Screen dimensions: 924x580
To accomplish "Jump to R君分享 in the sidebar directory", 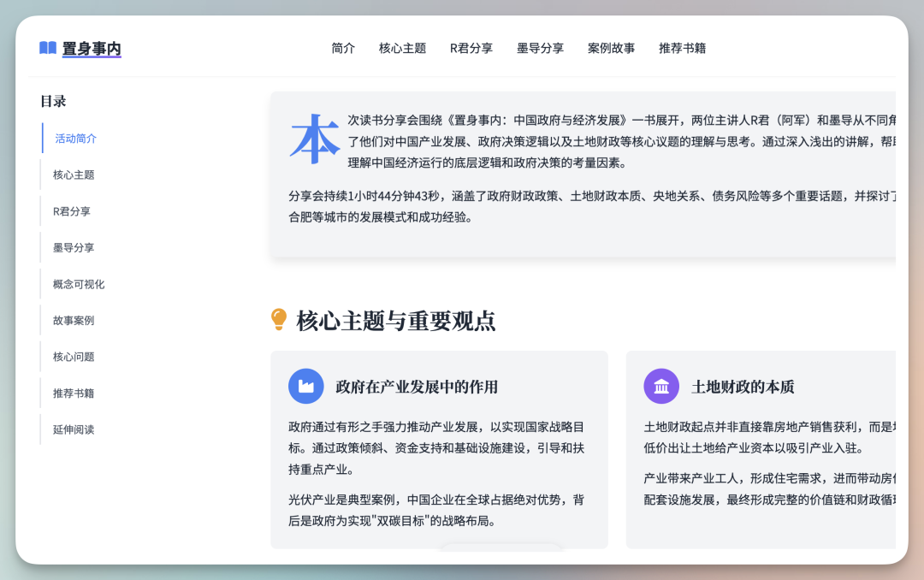I will (72, 211).
